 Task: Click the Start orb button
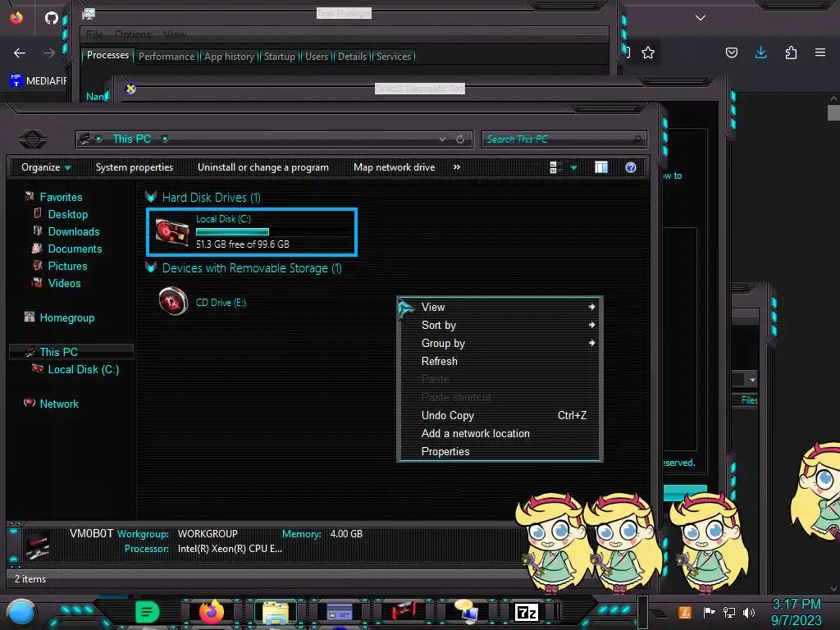[x=21, y=612]
